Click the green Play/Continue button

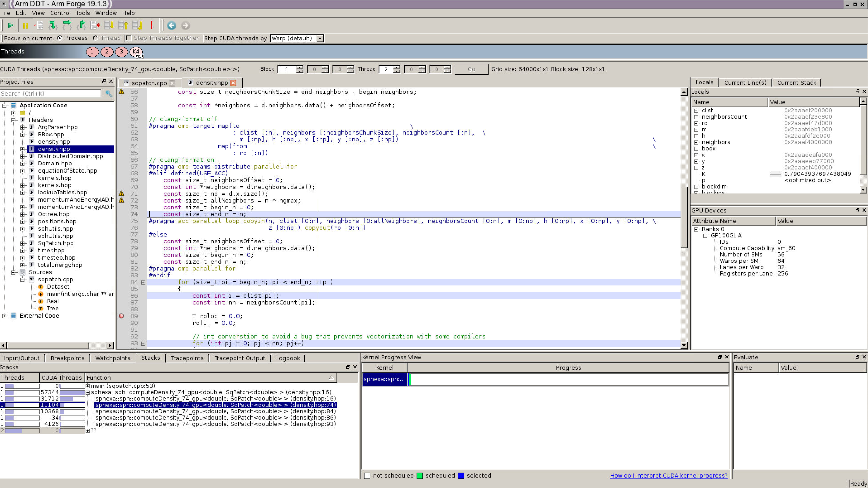10,25
